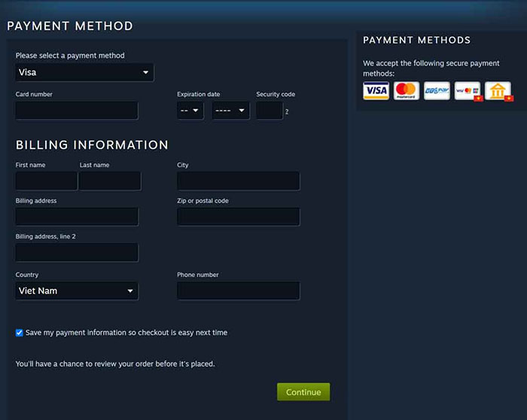Open the expiration year dropdown

point(230,111)
